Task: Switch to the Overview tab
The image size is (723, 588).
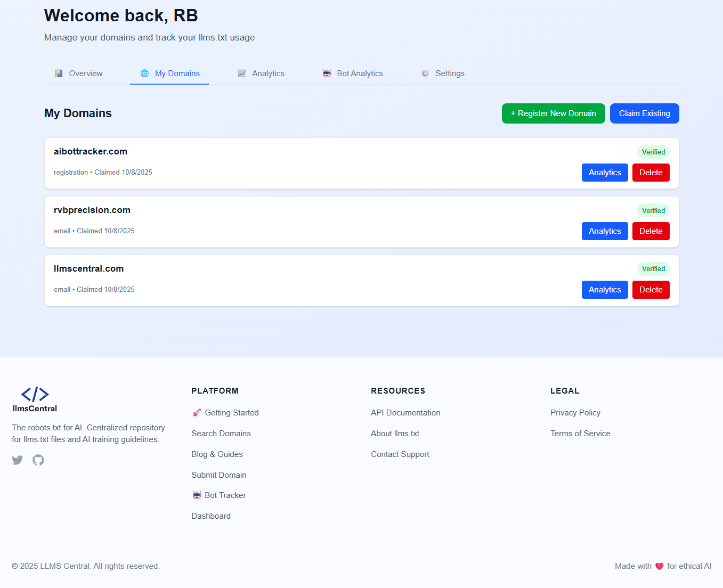Action: 79,73
